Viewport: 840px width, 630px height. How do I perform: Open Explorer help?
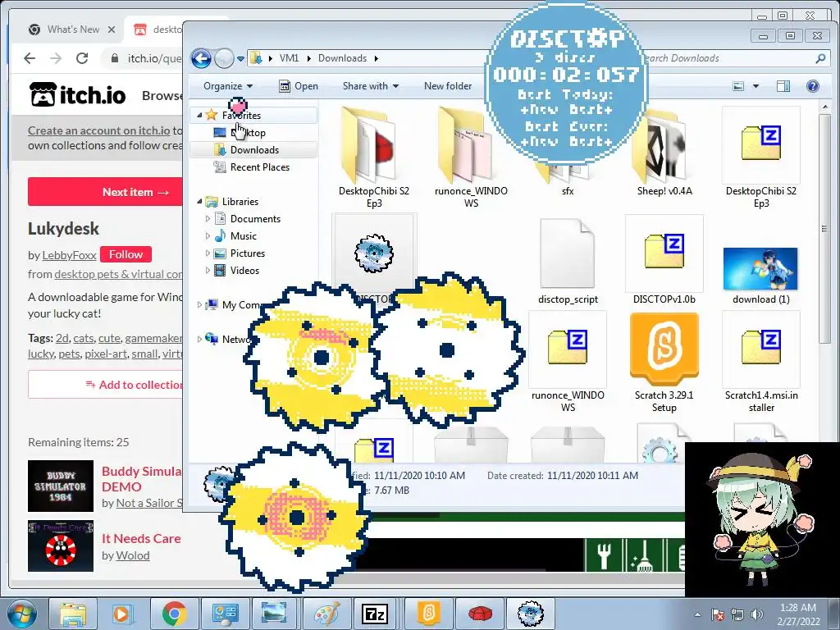813,85
